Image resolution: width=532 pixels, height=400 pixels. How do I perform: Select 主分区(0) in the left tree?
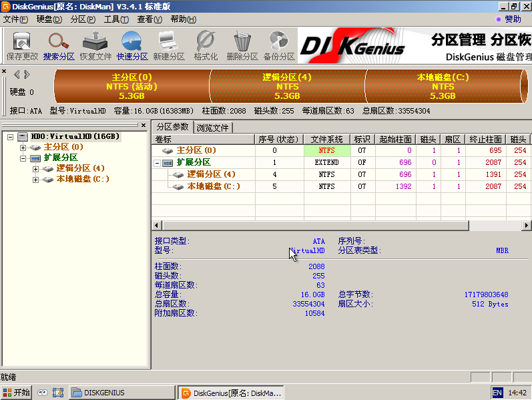tap(63, 147)
